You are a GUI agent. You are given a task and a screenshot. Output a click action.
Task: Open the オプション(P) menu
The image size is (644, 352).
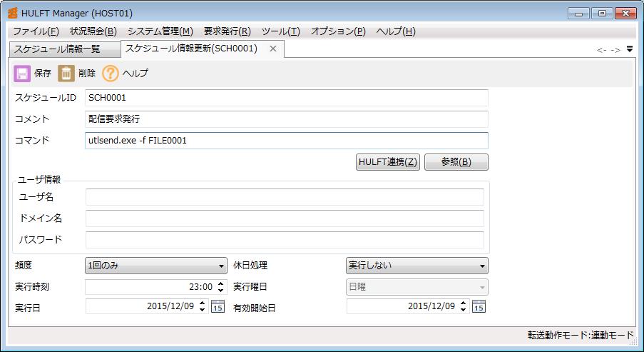(x=338, y=31)
